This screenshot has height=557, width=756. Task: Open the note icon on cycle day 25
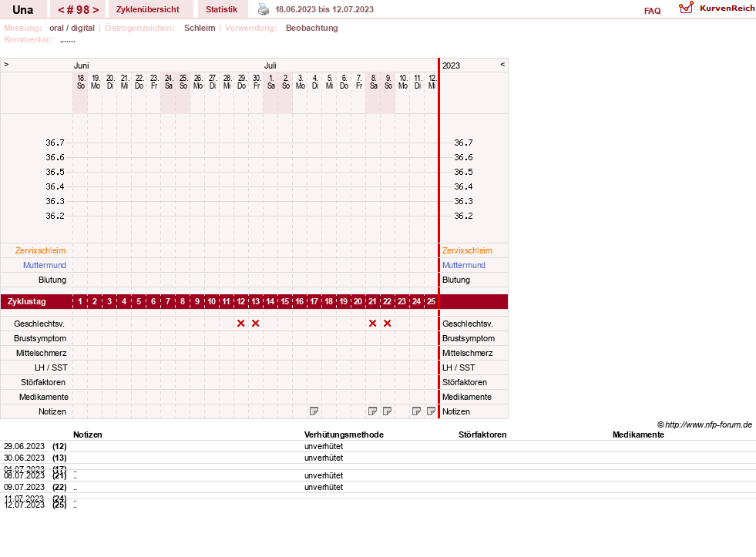coord(431,411)
